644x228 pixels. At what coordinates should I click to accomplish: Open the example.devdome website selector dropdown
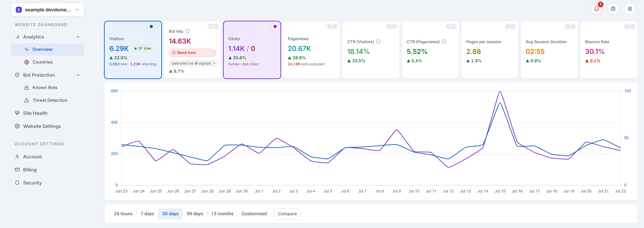coord(47,10)
